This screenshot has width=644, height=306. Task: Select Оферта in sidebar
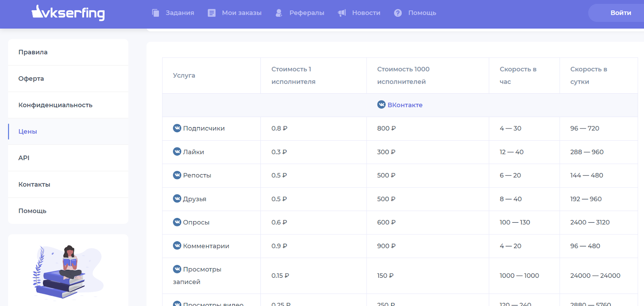(x=68, y=79)
